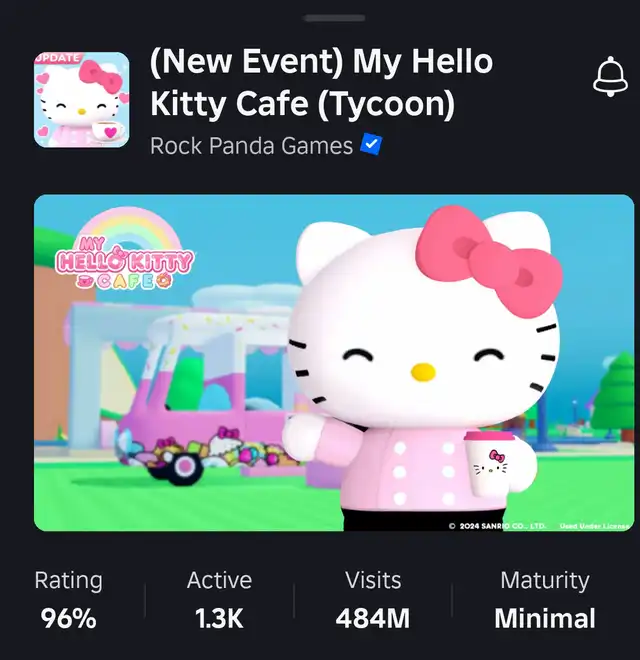This screenshot has width=640, height=660.
Task: Click the coffee cup Hello Kitty holds
Action: click(x=491, y=463)
